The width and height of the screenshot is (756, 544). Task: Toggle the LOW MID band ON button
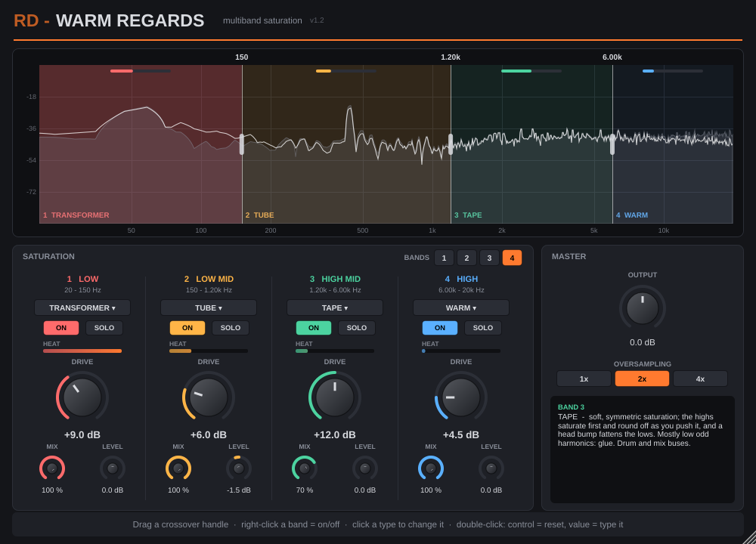pyautogui.click(x=187, y=328)
